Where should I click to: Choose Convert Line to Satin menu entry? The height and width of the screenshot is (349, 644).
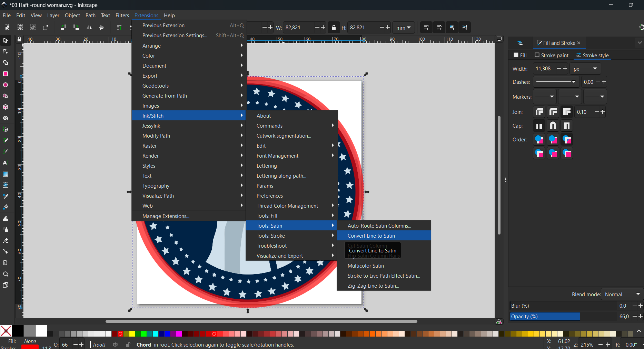pos(384,236)
